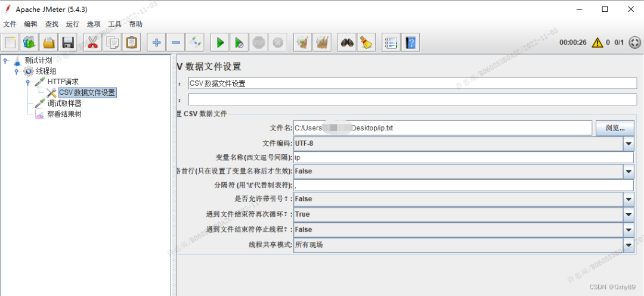644x296 pixels.
Task: Collapse all tree nodes with minus
Action: 175,42
